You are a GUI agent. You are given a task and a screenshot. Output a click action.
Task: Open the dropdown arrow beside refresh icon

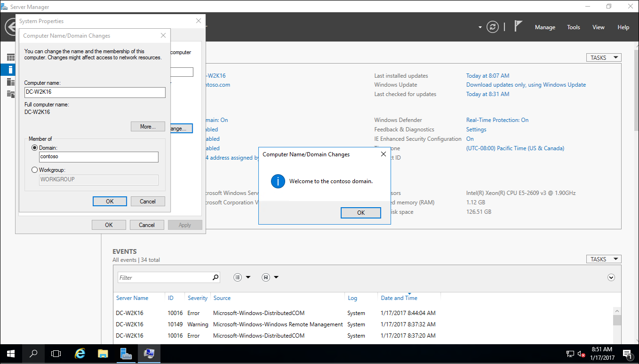[480, 27]
